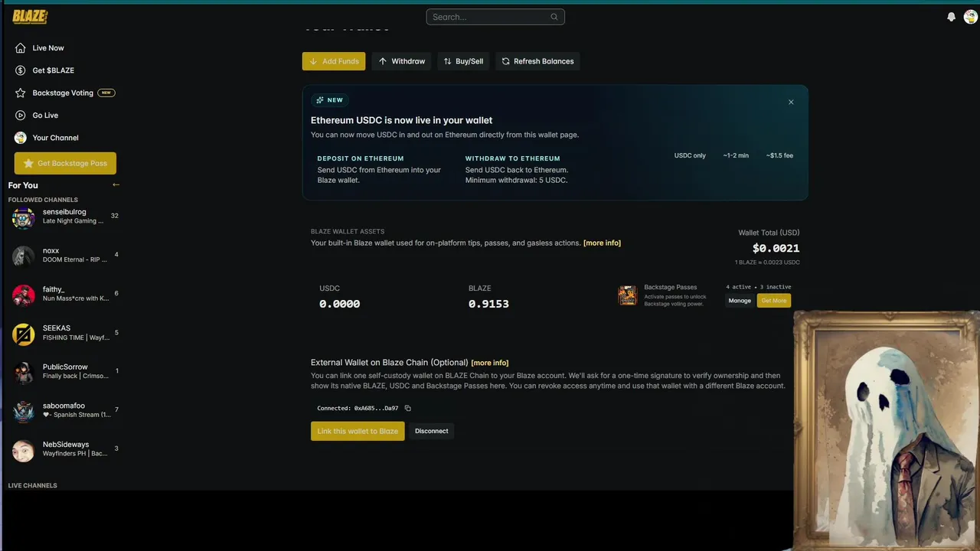
Task: Click the Go Live play icon
Action: click(21, 116)
